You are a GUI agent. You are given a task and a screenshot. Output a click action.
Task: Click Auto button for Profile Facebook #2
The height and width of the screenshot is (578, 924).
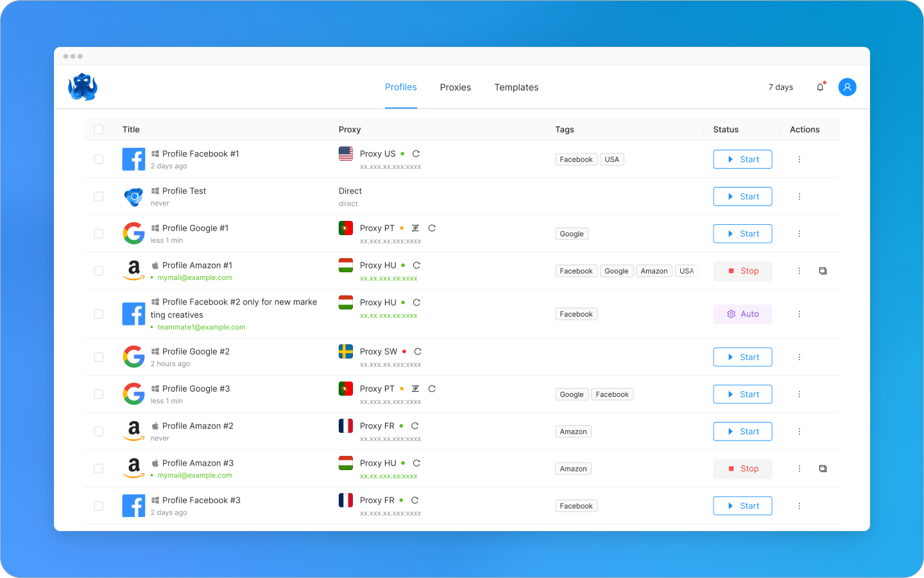(742, 314)
